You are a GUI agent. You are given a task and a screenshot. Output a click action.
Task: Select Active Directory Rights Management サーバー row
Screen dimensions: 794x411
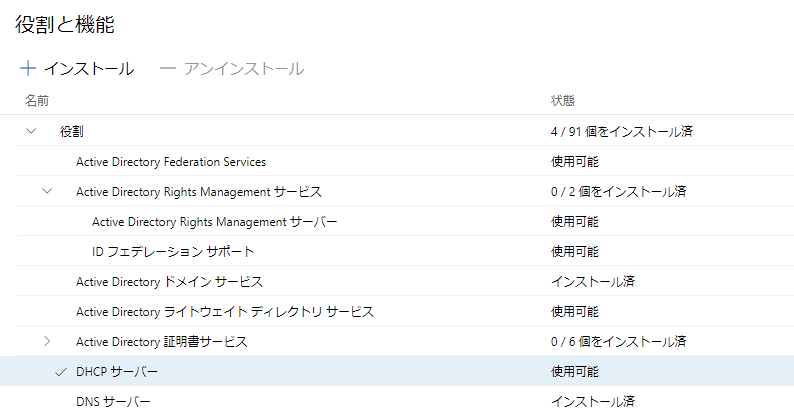[405, 221]
